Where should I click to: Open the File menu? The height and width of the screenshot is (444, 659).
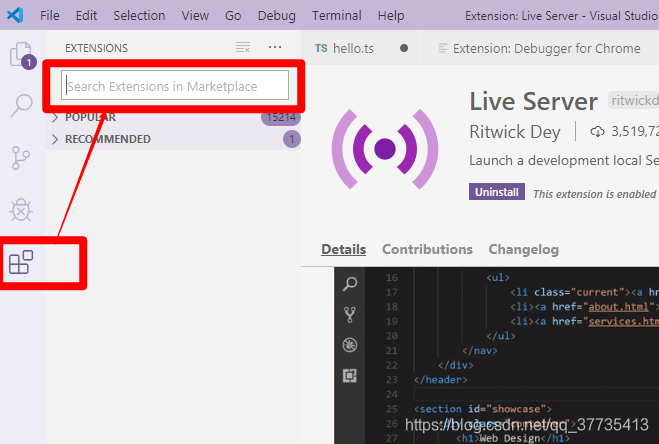pos(50,16)
